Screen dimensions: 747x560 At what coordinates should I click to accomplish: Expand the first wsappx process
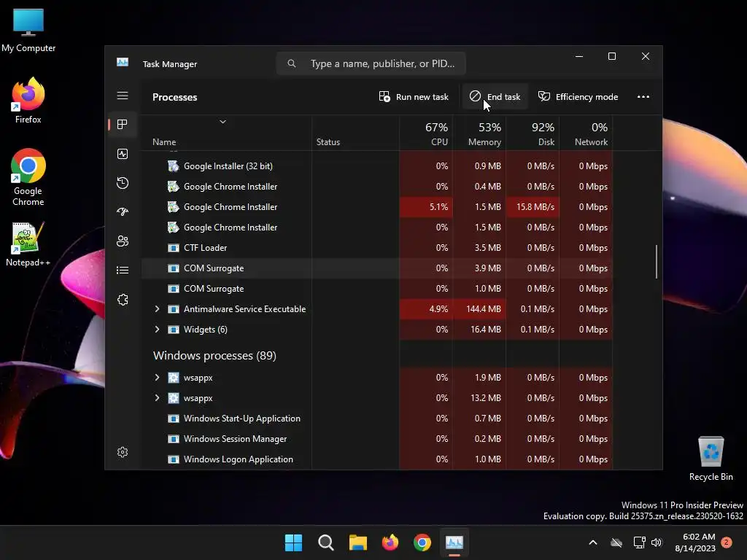pos(157,377)
